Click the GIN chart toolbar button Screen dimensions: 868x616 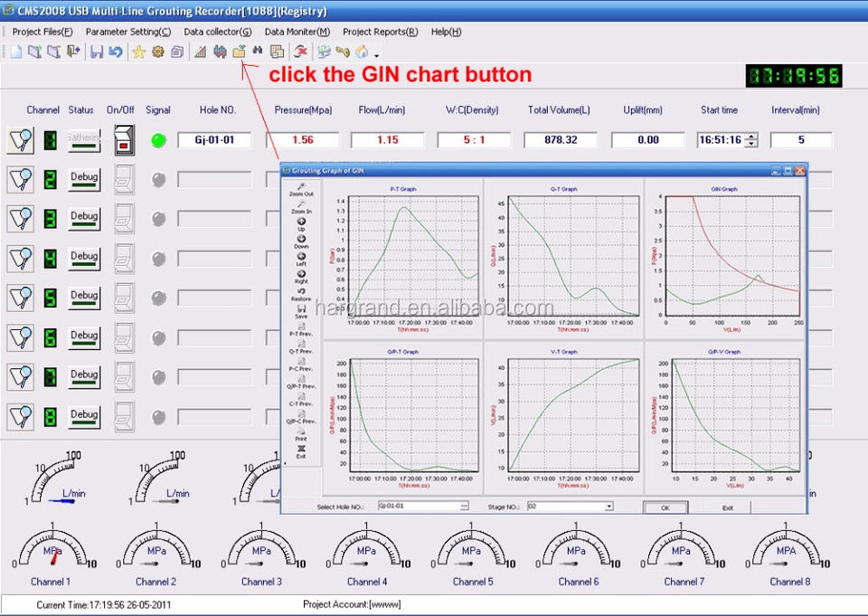coord(239,52)
